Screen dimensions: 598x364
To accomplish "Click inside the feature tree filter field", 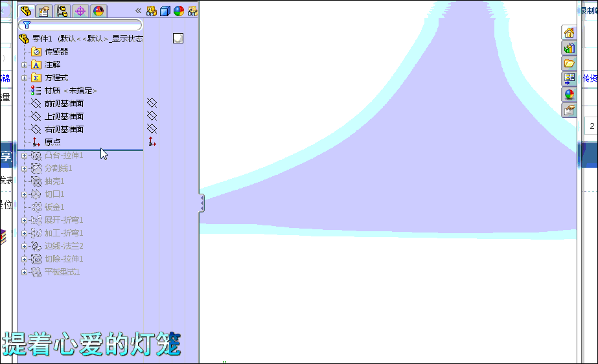I will (x=80, y=25).
